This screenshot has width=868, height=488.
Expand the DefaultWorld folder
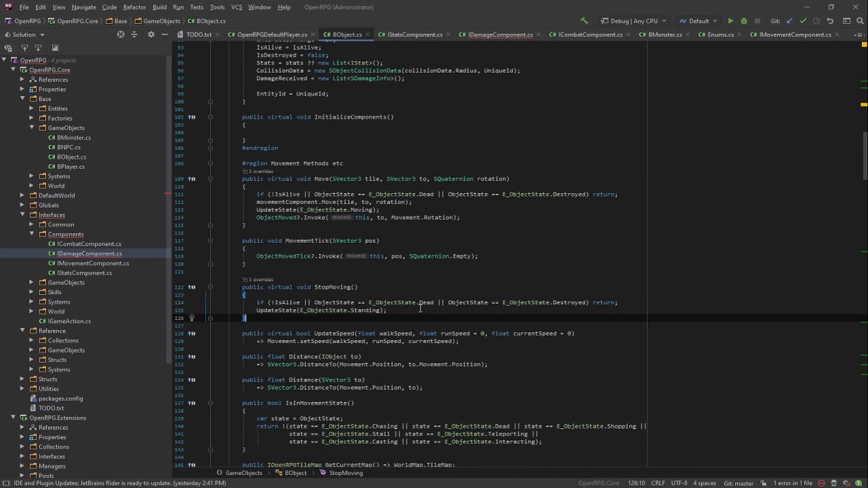coord(22,195)
